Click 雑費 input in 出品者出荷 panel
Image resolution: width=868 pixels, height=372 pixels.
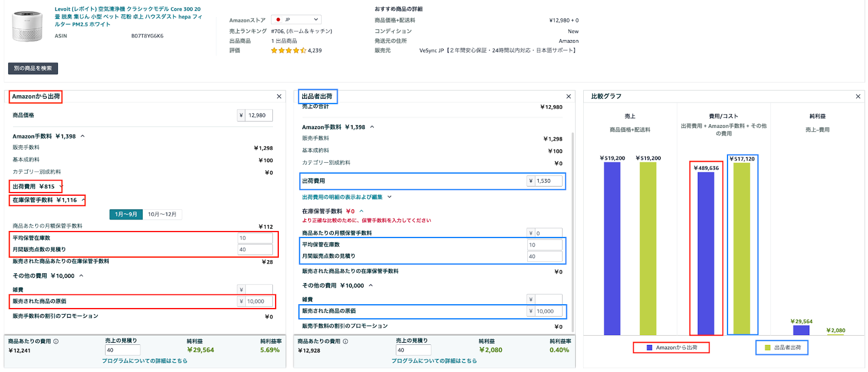pyautogui.click(x=545, y=299)
